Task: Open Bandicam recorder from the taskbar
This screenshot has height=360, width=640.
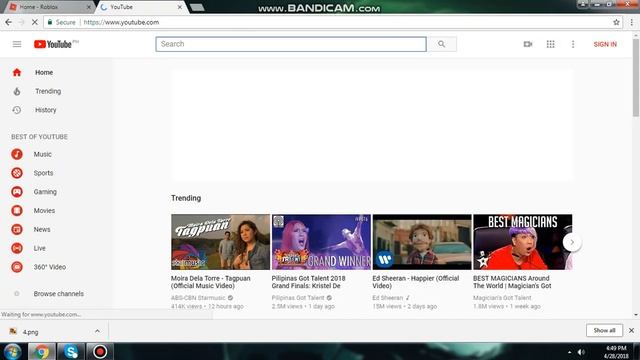Action: click(100, 351)
